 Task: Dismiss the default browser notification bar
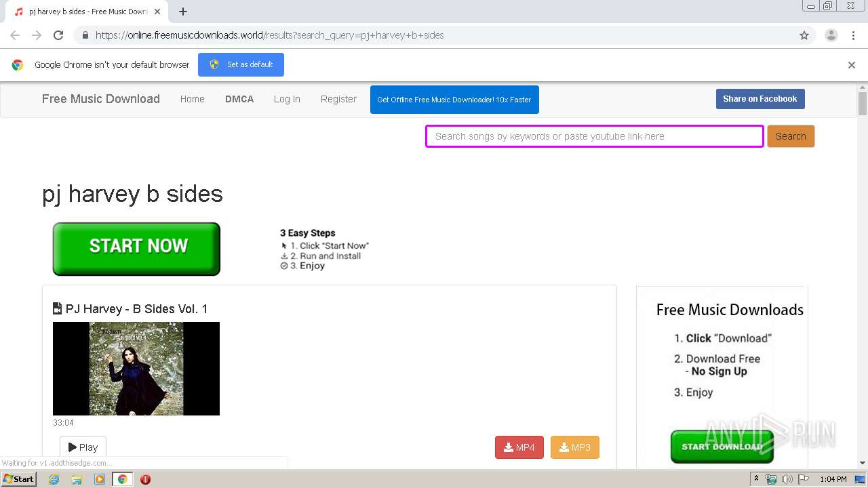click(x=852, y=65)
